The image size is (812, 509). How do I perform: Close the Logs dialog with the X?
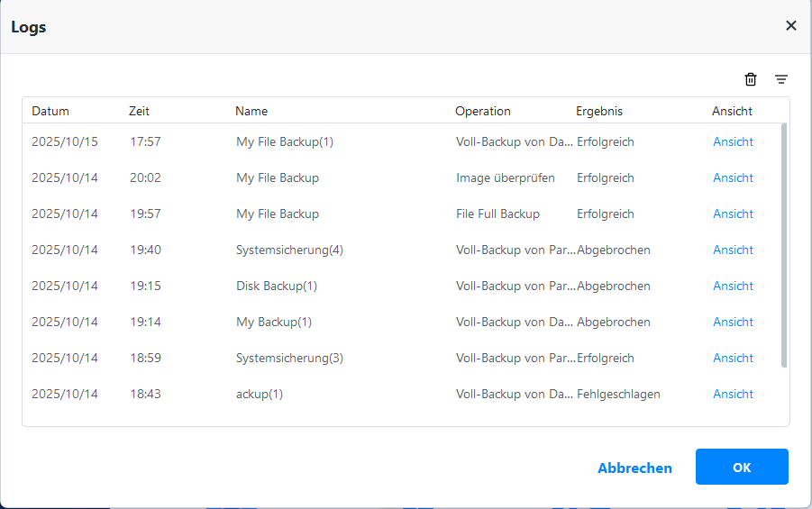791,25
